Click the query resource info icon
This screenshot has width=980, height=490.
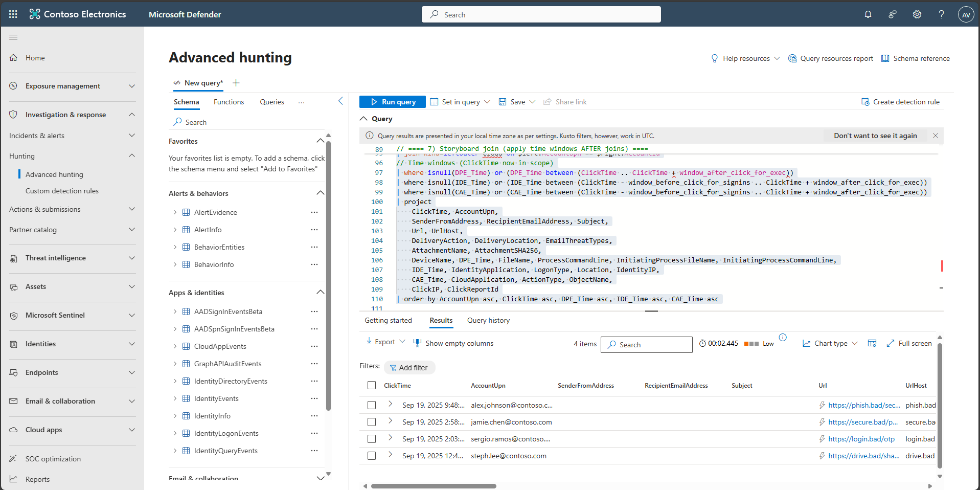click(783, 338)
